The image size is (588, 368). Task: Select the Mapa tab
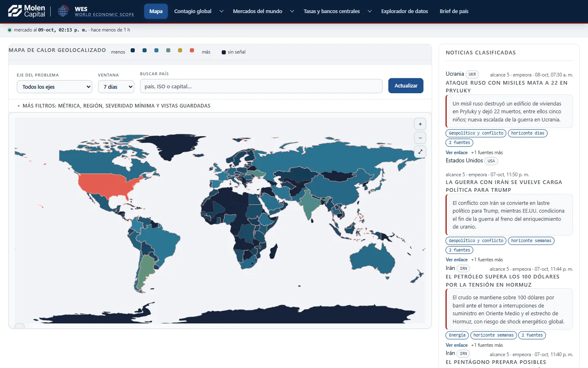pyautogui.click(x=156, y=11)
